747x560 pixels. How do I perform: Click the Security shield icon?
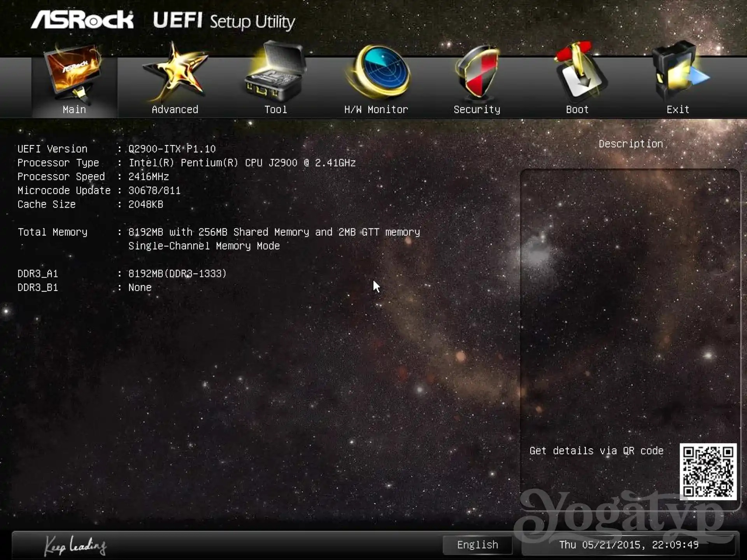pyautogui.click(x=477, y=72)
